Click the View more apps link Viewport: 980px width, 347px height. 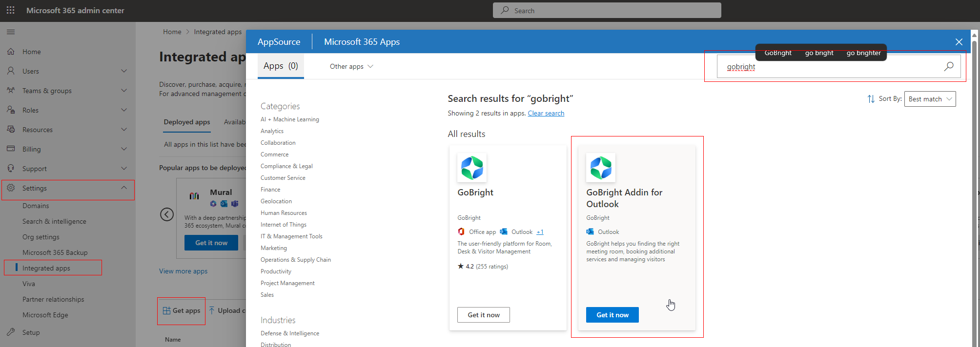183,271
